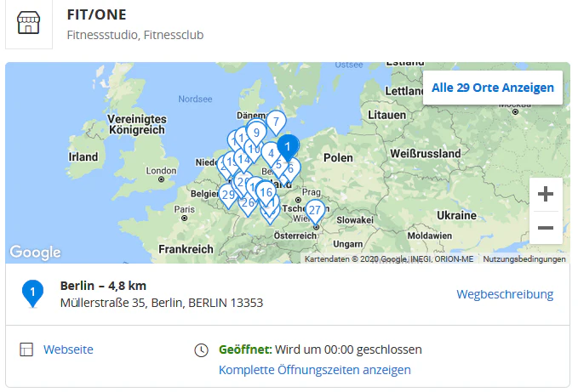Click the webpage icon next to Webseite
Image resolution: width=578 pixels, height=392 pixels.
click(x=26, y=349)
